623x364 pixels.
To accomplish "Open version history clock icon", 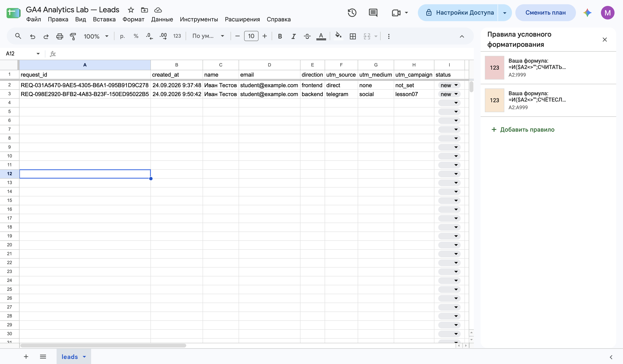I will (352, 13).
